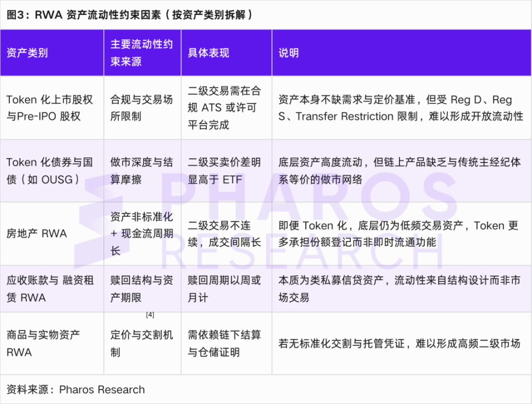Select the '资产类别' column header
This screenshot has height=404, width=532.
coord(27,53)
